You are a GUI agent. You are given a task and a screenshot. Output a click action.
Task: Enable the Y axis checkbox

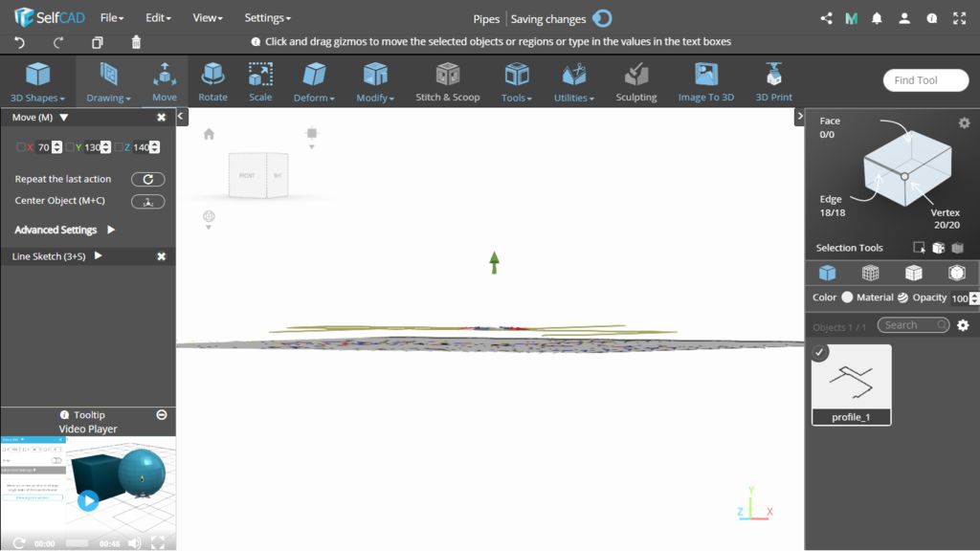tap(70, 147)
